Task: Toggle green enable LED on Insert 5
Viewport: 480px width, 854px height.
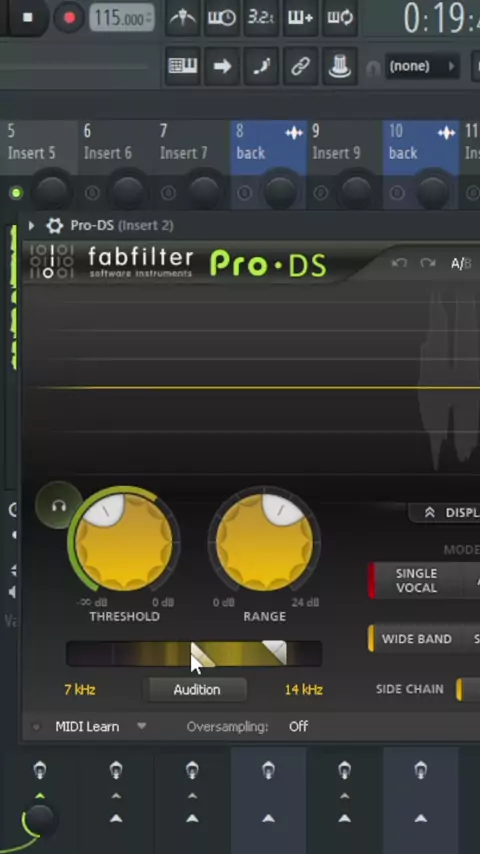Action: coord(16,193)
